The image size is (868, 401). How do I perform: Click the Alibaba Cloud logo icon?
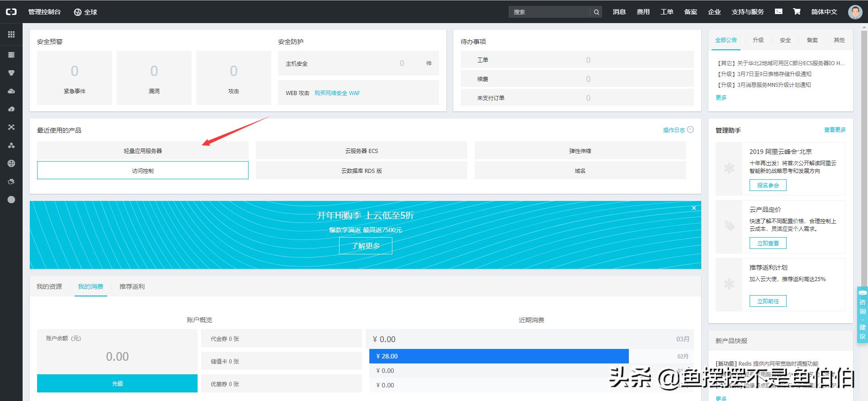pos(11,12)
